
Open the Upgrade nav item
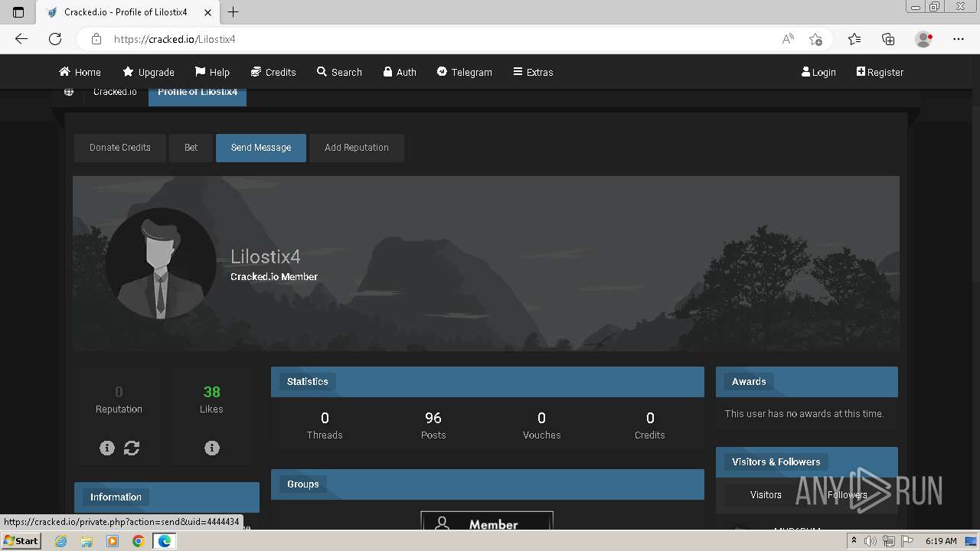coord(149,72)
